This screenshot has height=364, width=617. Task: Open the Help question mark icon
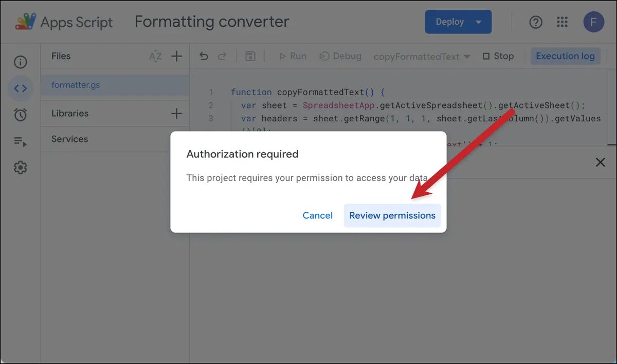(x=536, y=22)
